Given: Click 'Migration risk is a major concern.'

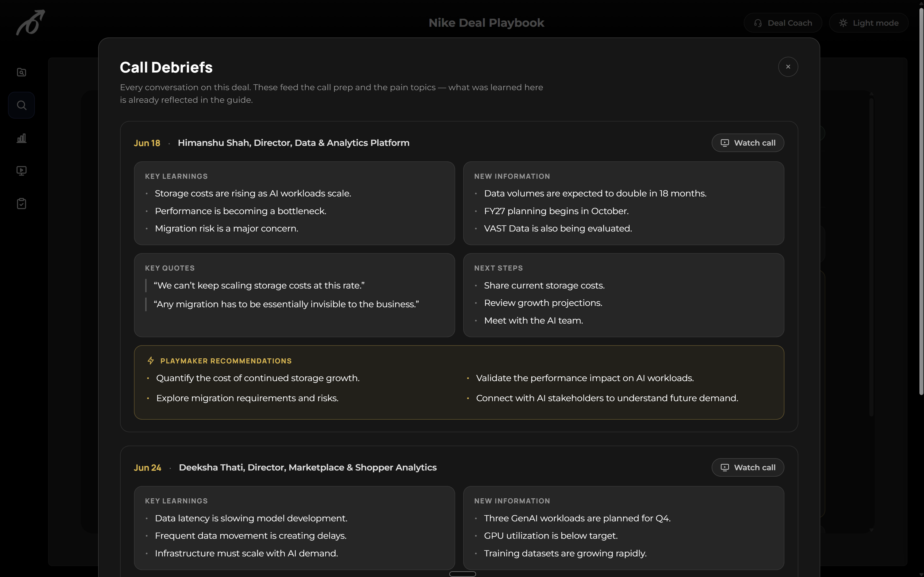Looking at the screenshot, I should [227, 229].
